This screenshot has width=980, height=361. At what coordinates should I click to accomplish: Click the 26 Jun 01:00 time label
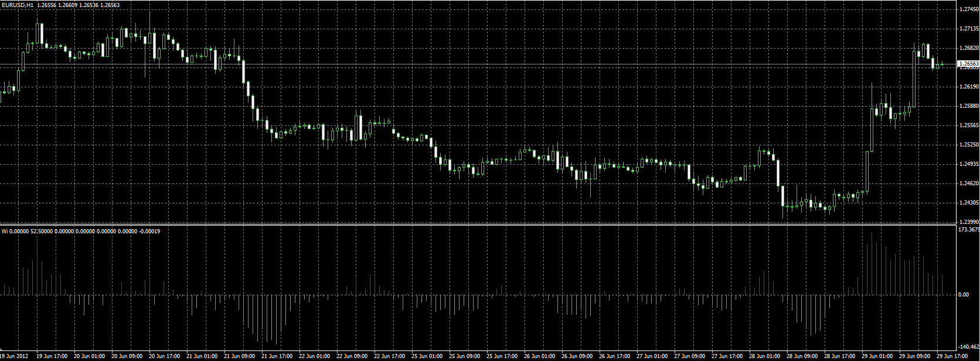point(540,356)
